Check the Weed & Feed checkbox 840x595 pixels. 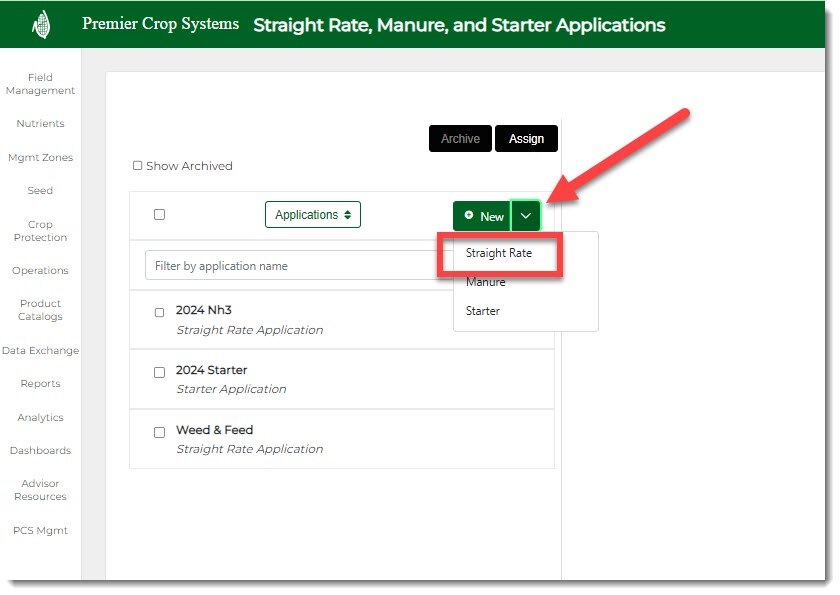point(159,433)
